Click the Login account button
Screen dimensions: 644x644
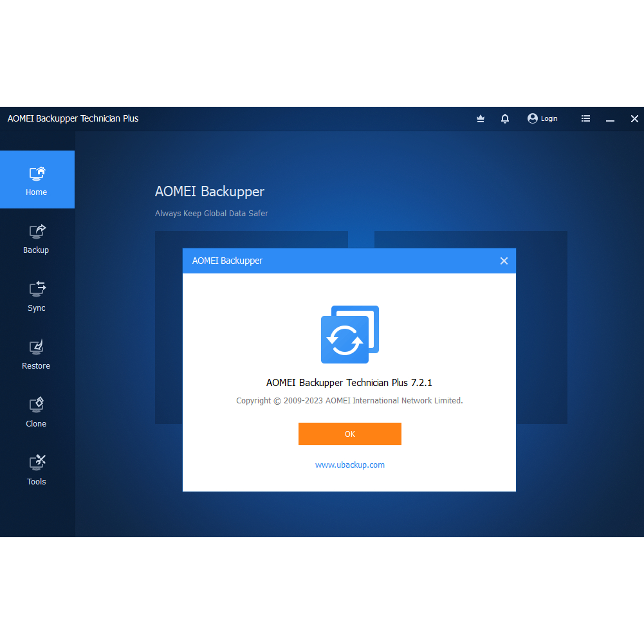tap(542, 118)
